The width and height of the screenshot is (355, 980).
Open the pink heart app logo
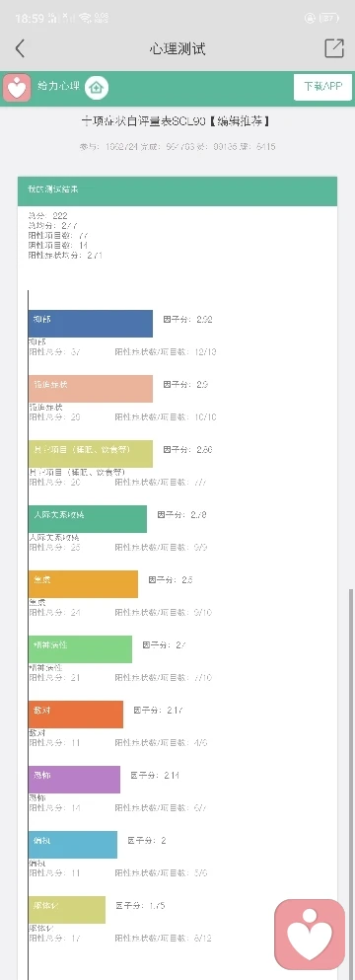coord(17,88)
